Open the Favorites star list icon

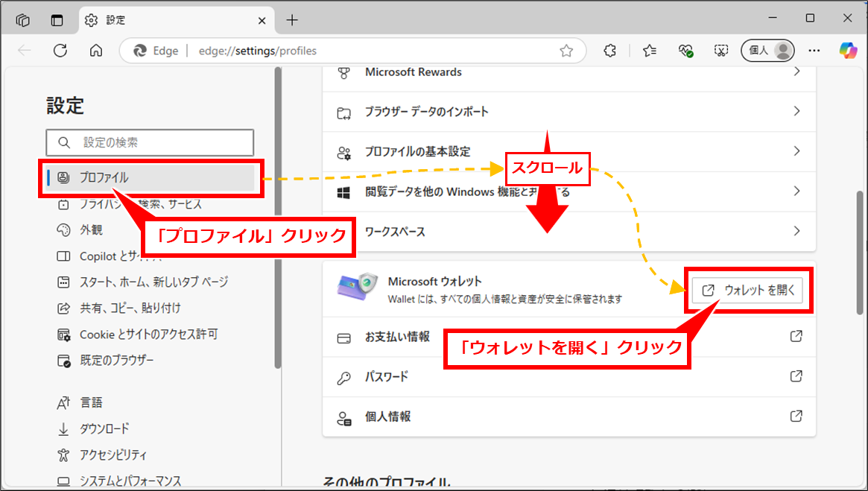pyautogui.click(x=649, y=51)
